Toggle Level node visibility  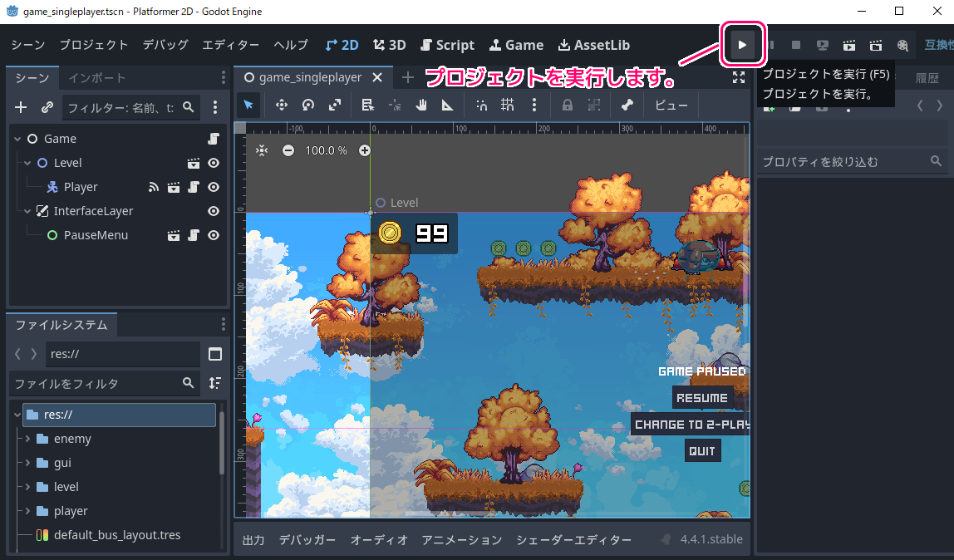click(214, 163)
